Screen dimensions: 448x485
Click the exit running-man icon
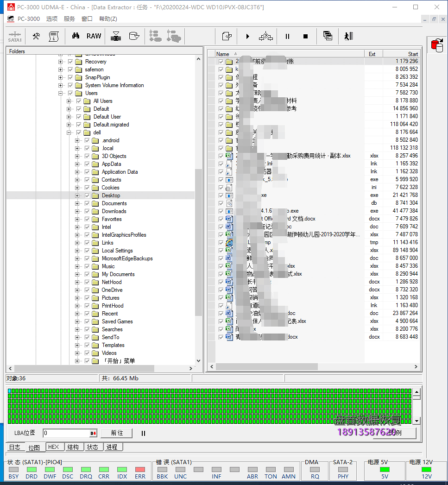coord(349,36)
